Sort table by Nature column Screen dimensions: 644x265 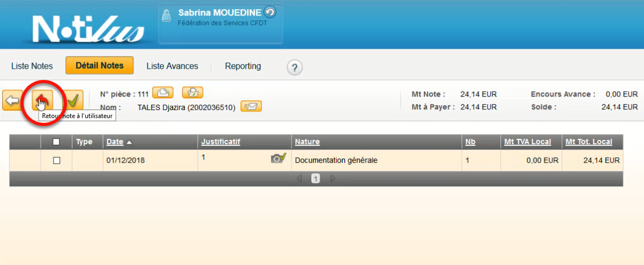pos(308,142)
